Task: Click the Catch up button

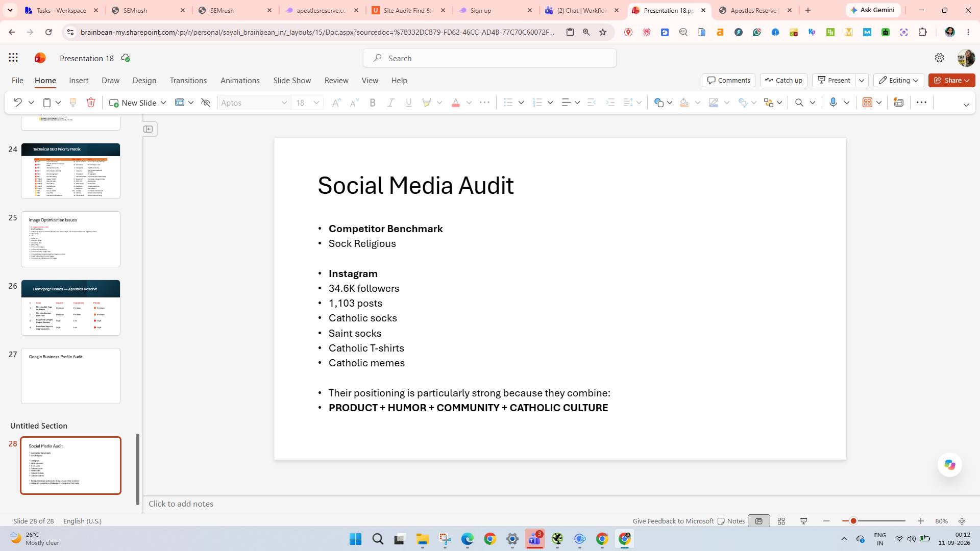Action: pos(783,80)
